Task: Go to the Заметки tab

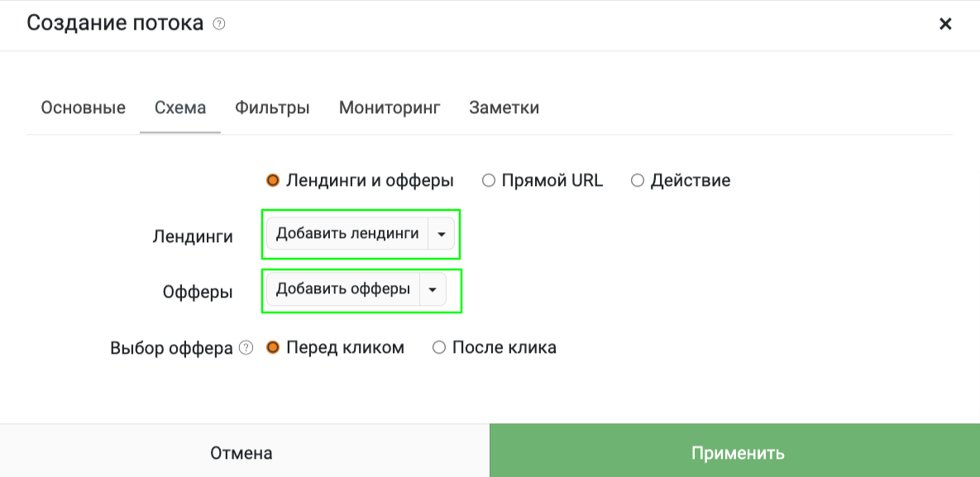Action: (x=504, y=107)
